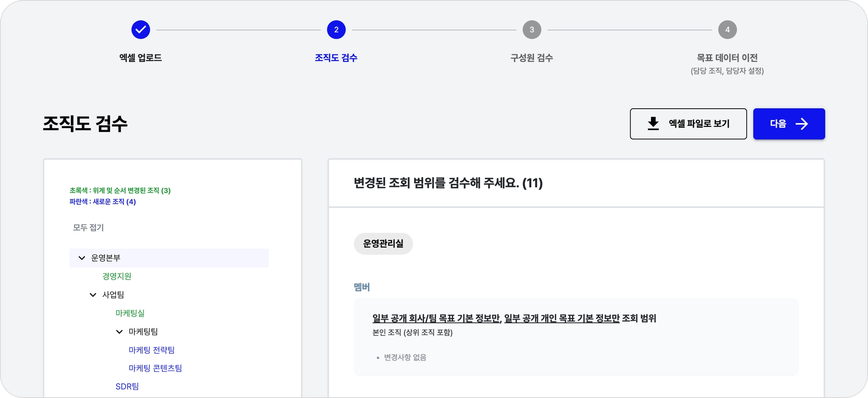Click the 운영관리실 organization chip

tap(383, 244)
